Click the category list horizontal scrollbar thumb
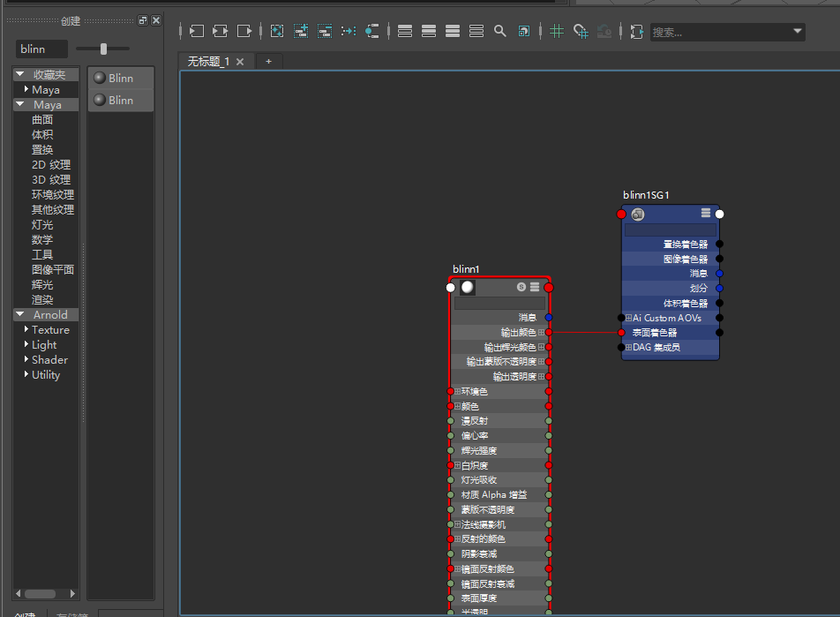This screenshot has height=617, width=840. [x=41, y=593]
